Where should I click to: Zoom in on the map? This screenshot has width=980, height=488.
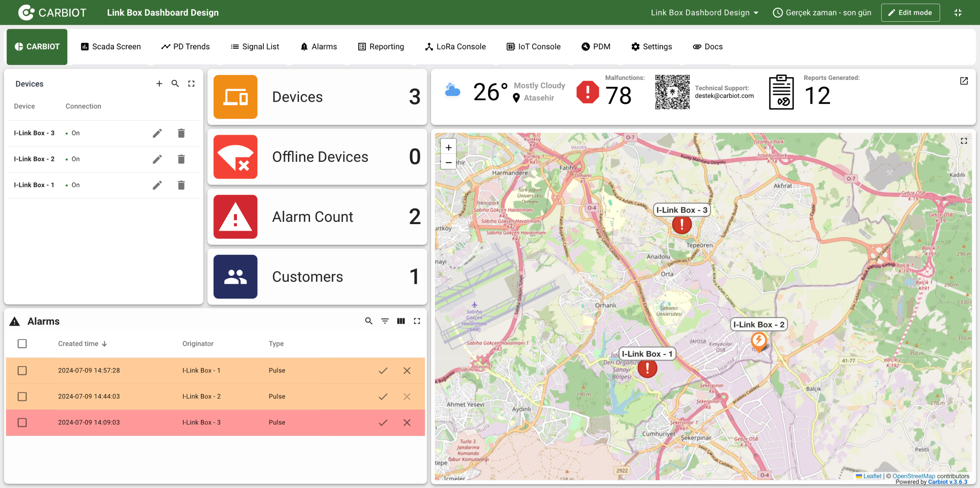click(x=449, y=148)
